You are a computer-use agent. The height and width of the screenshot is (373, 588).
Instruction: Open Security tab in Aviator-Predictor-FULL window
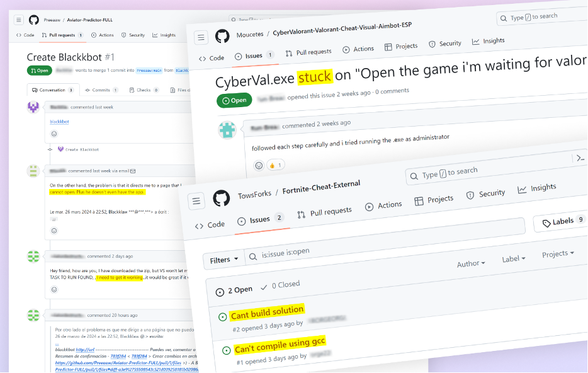[133, 35]
